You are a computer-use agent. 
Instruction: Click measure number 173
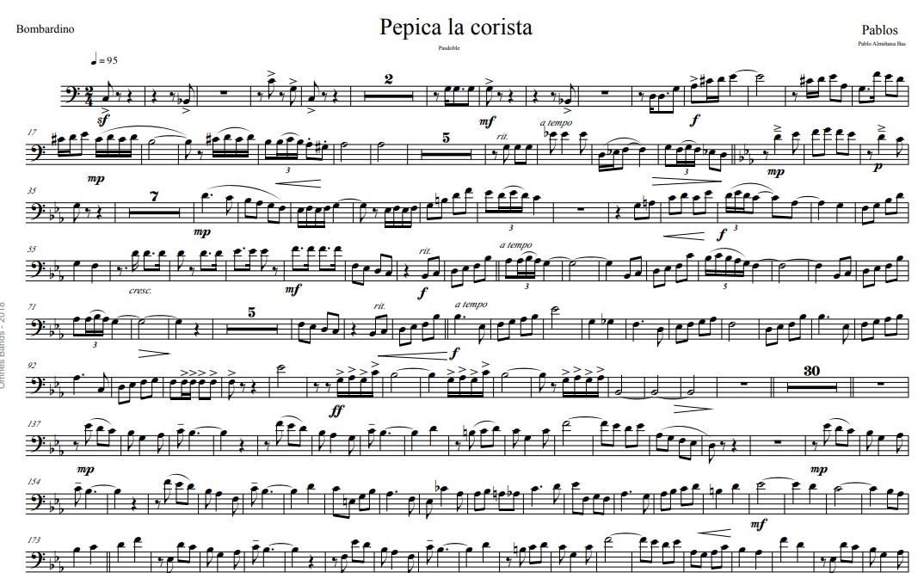[33, 540]
